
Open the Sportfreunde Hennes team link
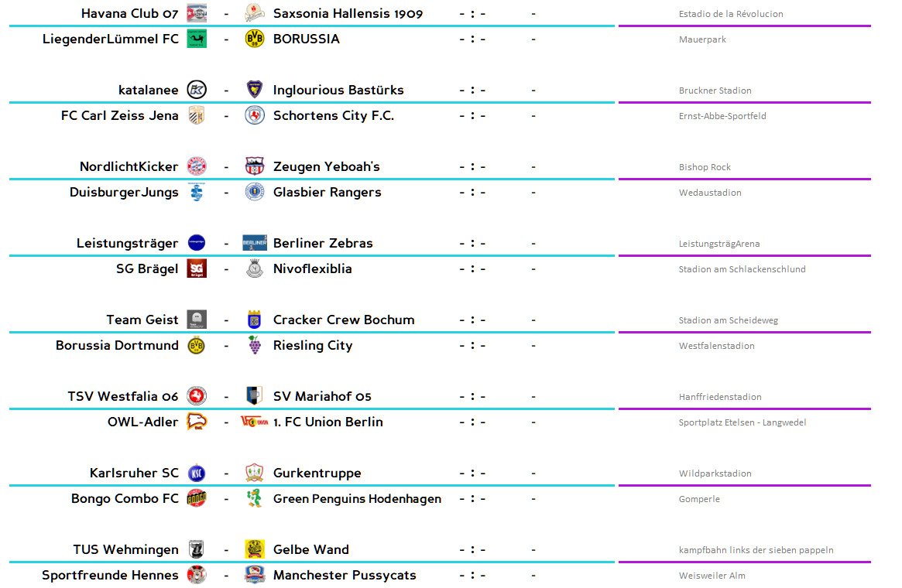click(110, 575)
